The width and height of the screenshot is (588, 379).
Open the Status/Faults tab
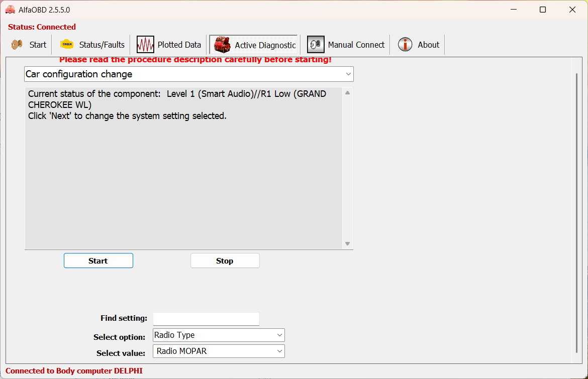tap(102, 45)
